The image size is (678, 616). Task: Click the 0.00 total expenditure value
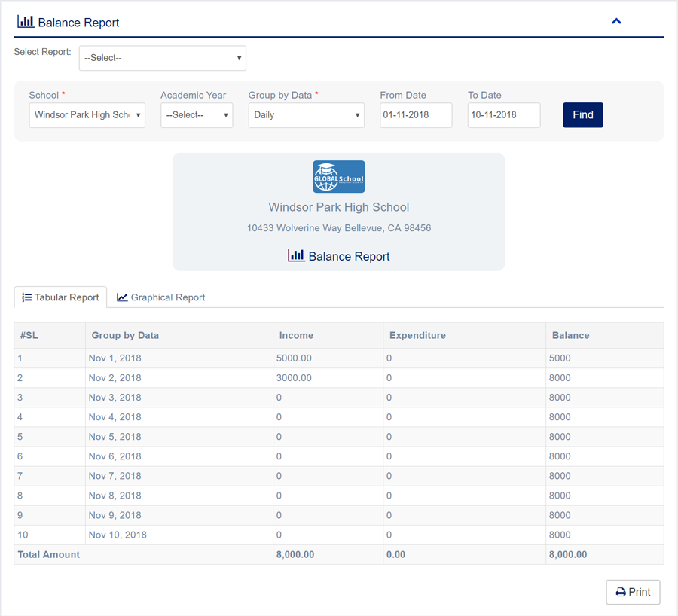[396, 554]
